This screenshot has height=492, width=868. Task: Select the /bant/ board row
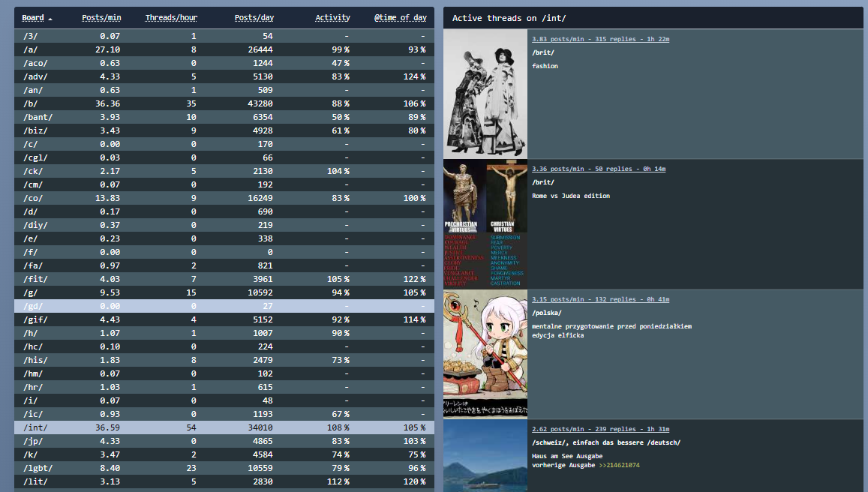(x=224, y=117)
